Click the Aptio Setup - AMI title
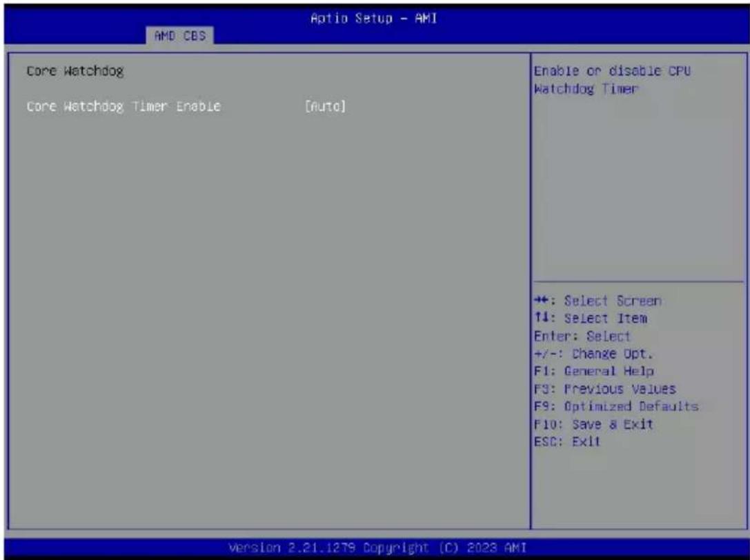 [373, 19]
